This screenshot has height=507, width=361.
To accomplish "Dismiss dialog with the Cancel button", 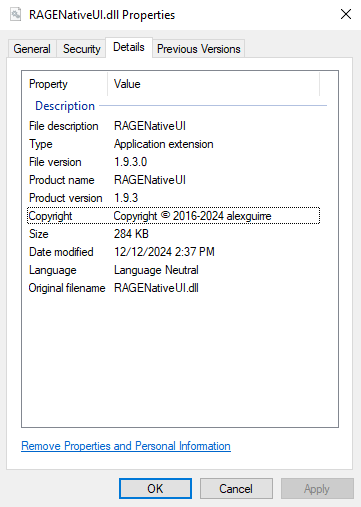I will click(x=236, y=489).
